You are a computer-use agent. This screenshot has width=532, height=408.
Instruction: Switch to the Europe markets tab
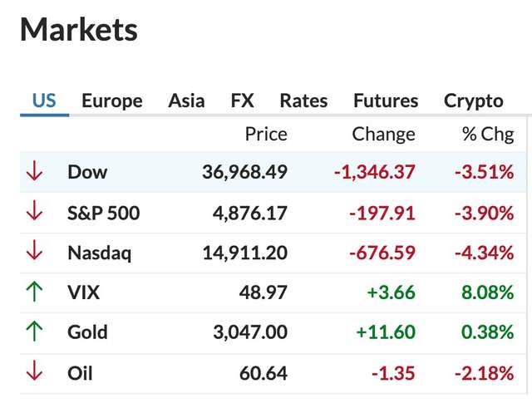[x=111, y=101]
